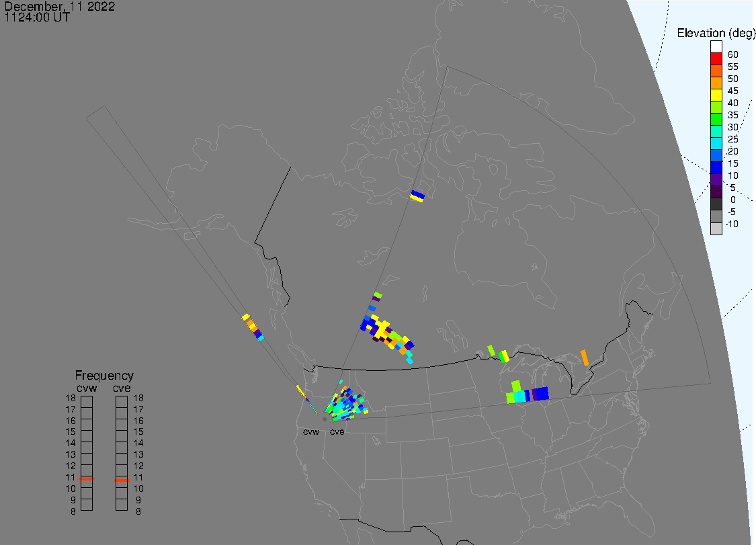Click the red swatch in the elevation legend

tap(716, 58)
